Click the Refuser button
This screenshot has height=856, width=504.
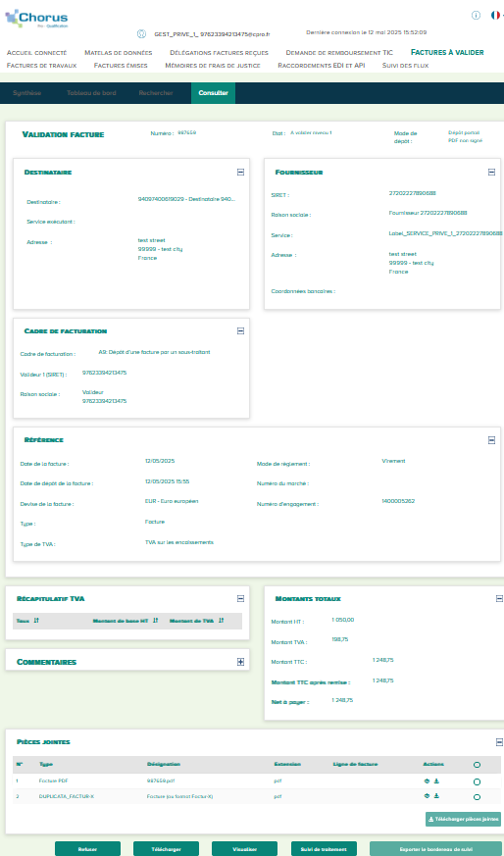click(x=87, y=849)
